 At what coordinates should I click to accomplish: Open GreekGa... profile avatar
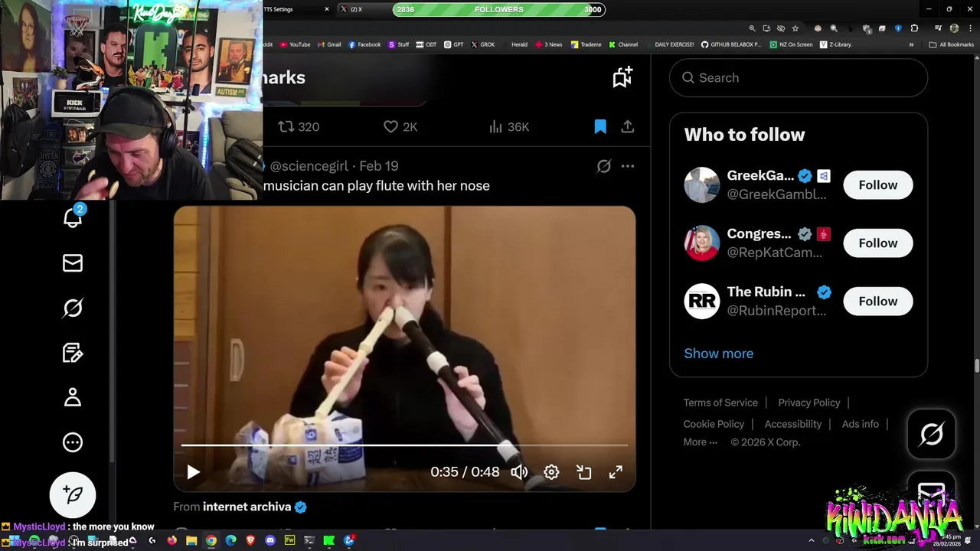(x=702, y=185)
